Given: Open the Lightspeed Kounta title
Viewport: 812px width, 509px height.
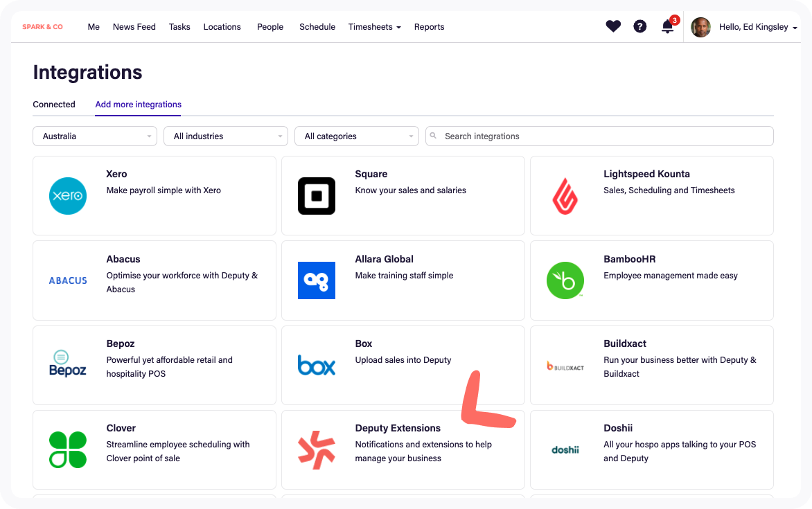Looking at the screenshot, I should 646,174.
